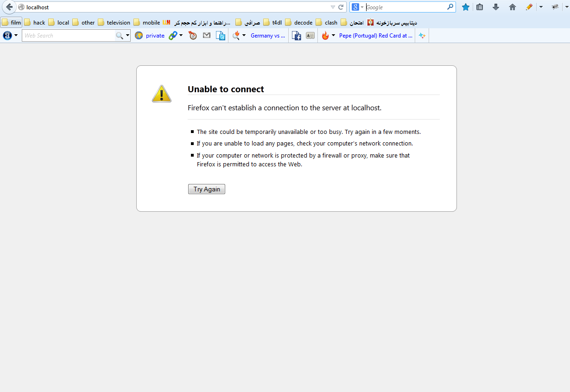Open the Downloads arrow icon

[x=496, y=7]
